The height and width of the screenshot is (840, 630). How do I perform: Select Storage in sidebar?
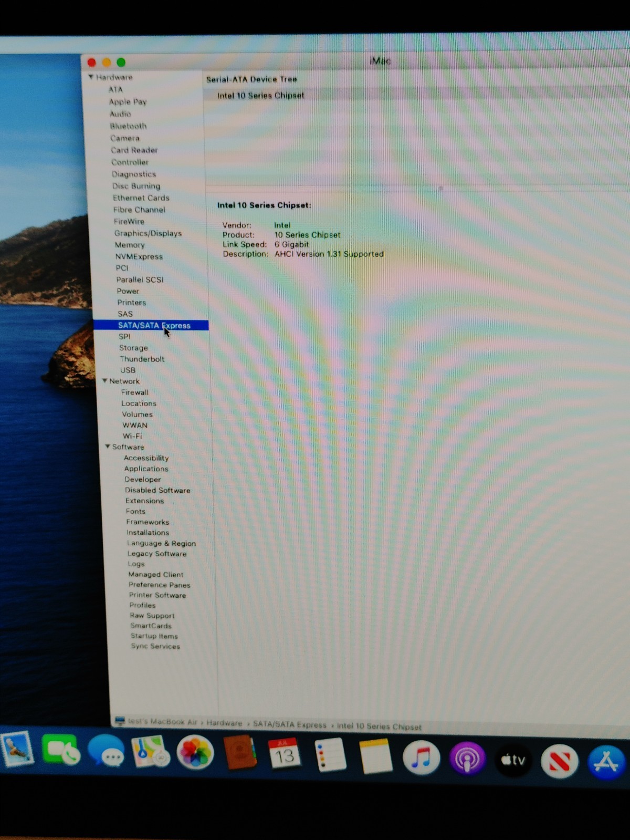click(x=133, y=348)
